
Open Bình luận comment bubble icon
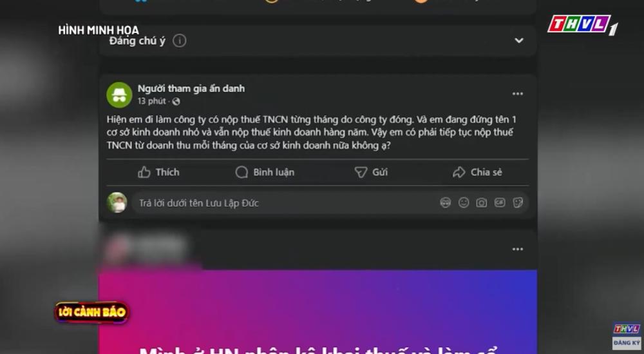pyautogui.click(x=241, y=172)
